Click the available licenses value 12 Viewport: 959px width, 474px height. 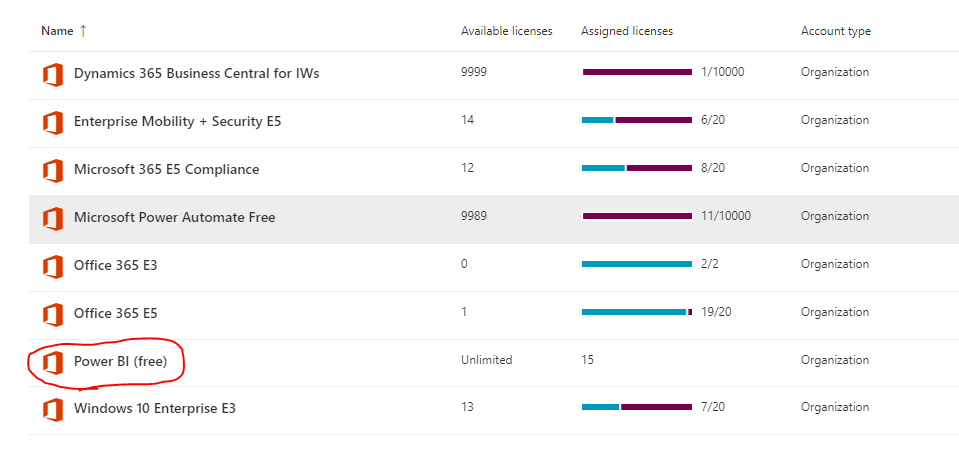tap(467, 168)
